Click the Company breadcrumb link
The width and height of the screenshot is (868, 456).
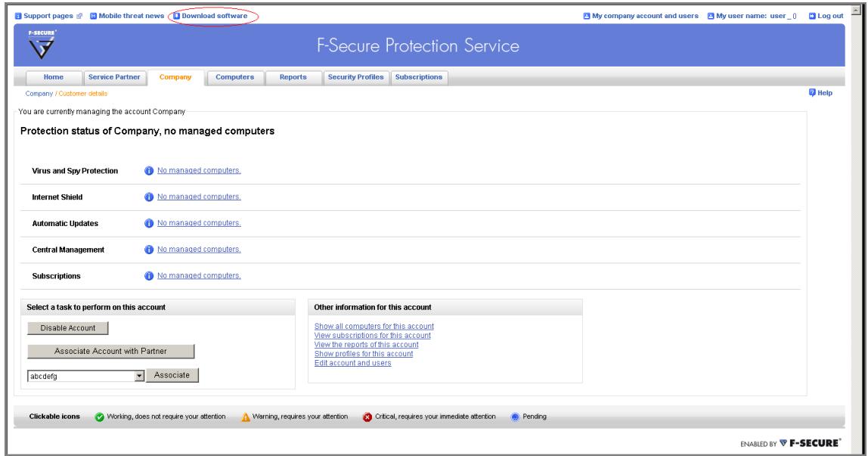(x=39, y=94)
